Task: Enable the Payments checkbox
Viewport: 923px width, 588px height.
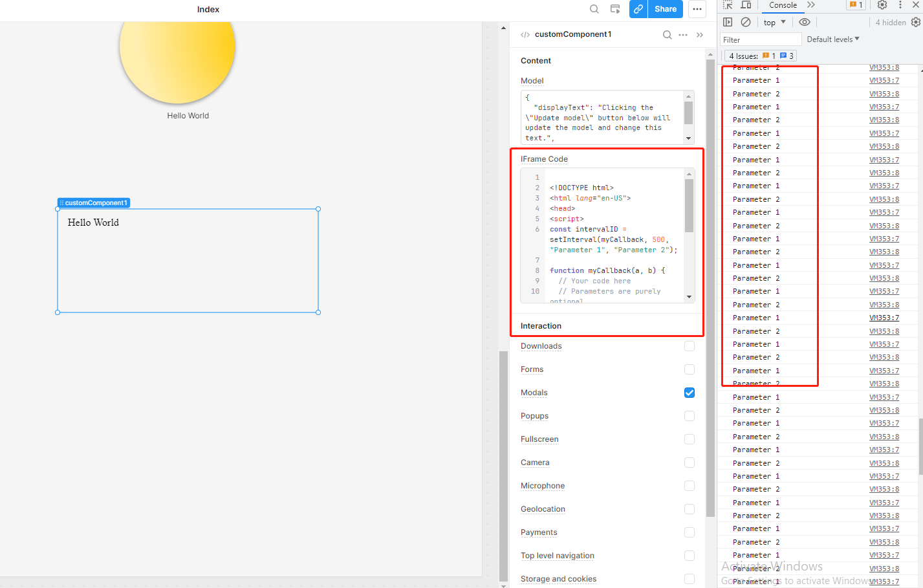Action: click(690, 532)
